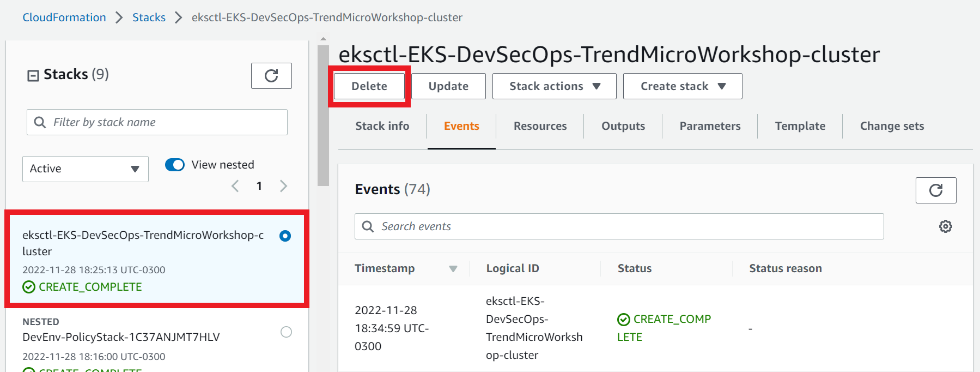Go to previous stacks page

pyautogui.click(x=235, y=186)
